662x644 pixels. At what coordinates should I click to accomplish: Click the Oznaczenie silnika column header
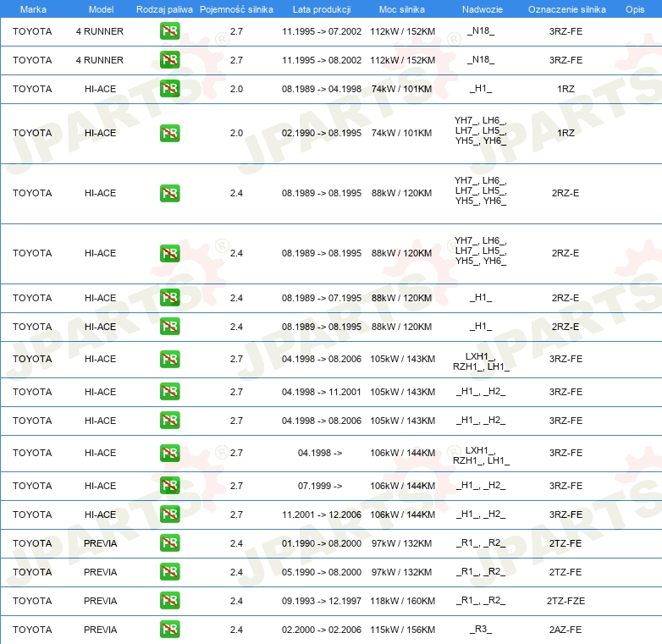click(x=566, y=9)
